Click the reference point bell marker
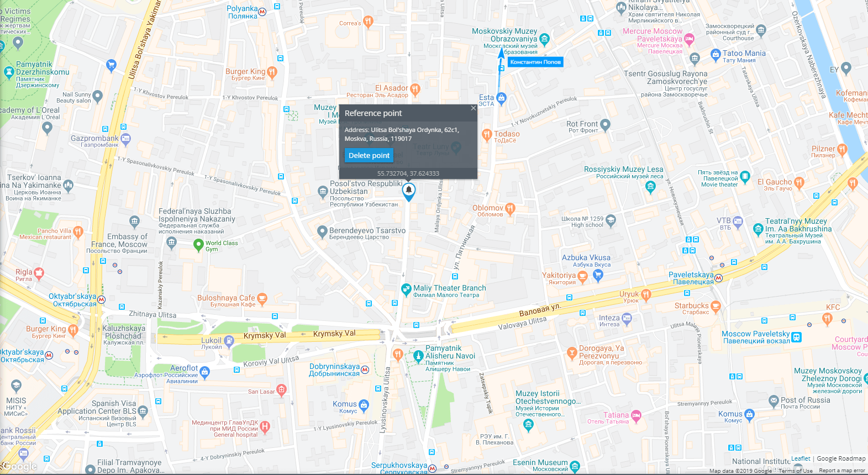This screenshot has height=475, width=868. point(408,192)
